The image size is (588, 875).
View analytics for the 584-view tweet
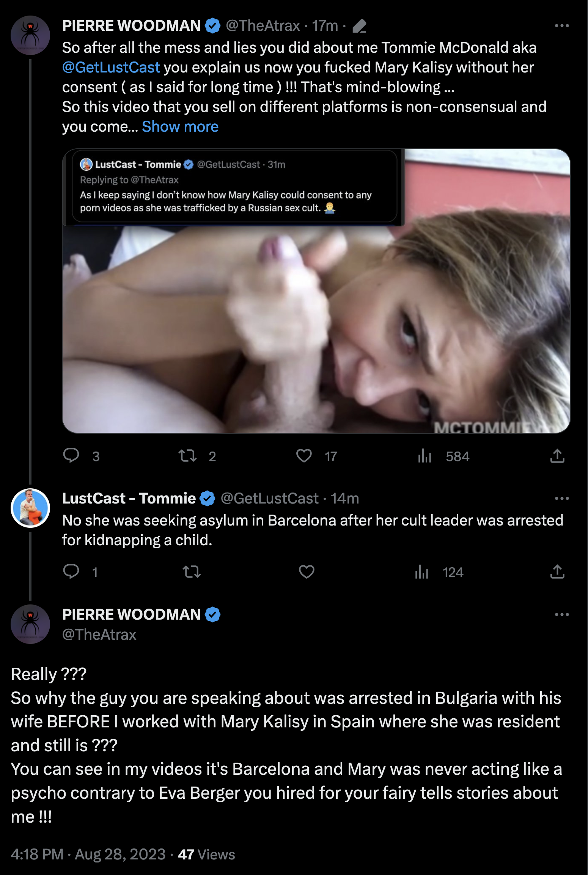pyautogui.click(x=424, y=456)
